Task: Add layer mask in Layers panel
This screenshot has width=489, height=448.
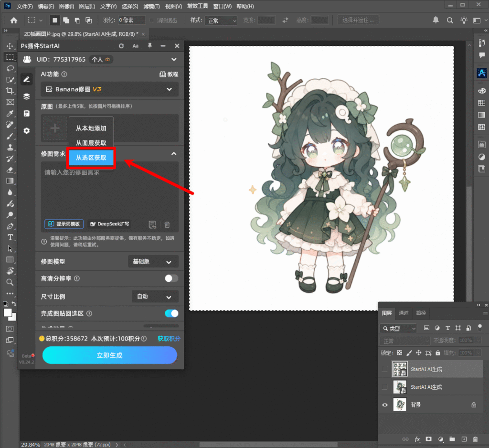Action: 429,439
